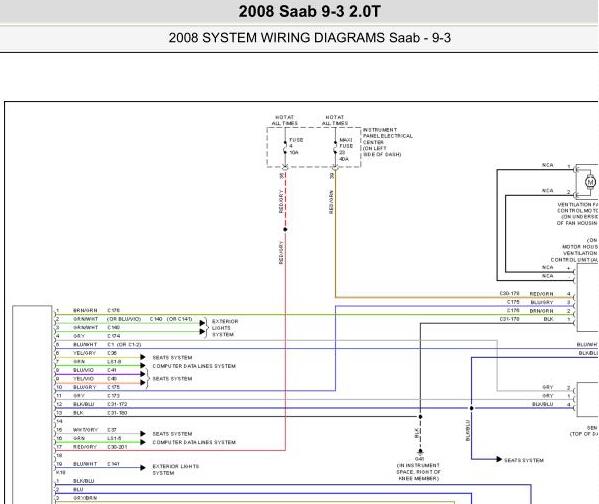Click 'HOT AT ALL TIMES' above Maxi Fuse
The height and width of the screenshot is (504, 599).
coord(335,120)
